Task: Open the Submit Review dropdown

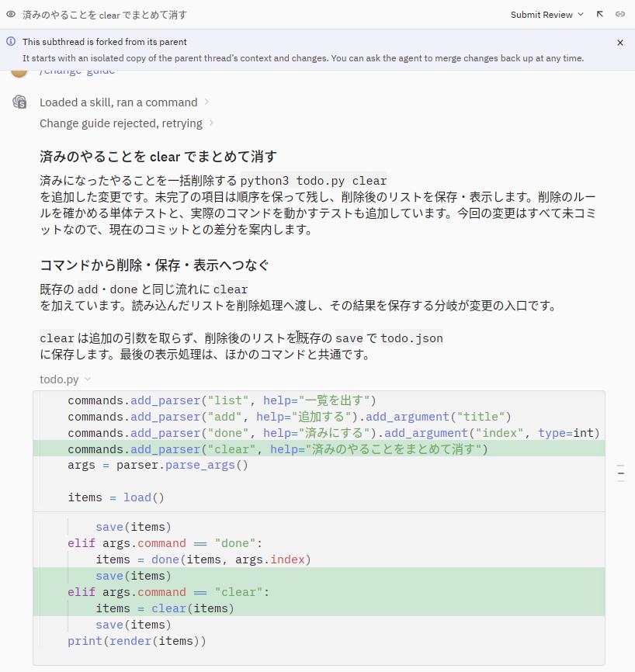Action: [547, 15]
